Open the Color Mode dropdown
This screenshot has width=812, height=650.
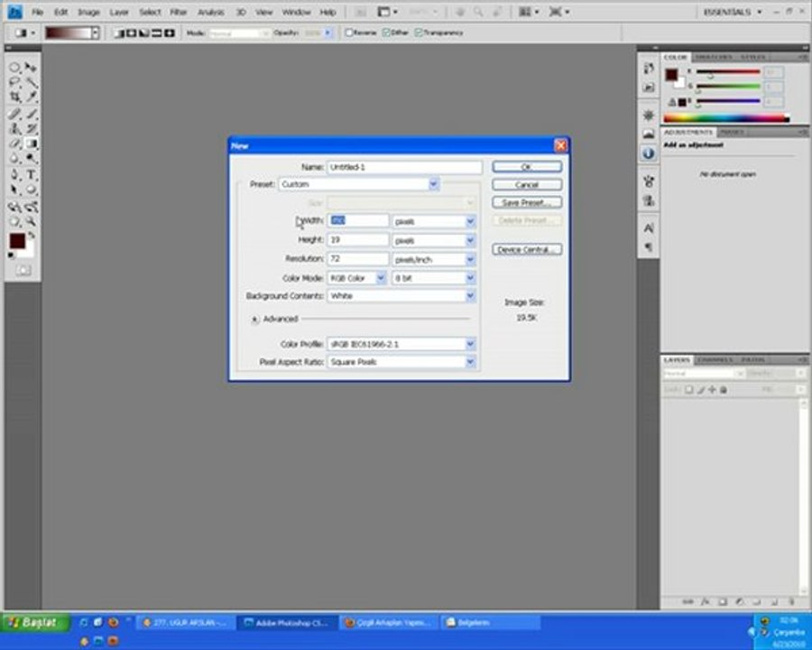(381, 278)
